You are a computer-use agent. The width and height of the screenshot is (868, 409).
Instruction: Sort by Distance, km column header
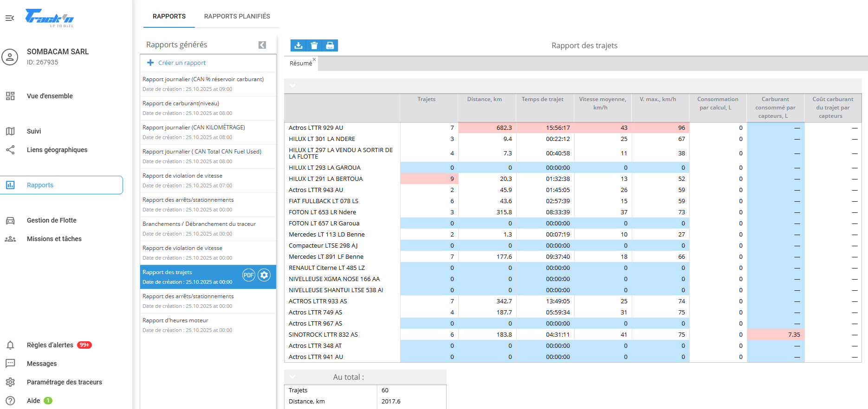pyautogui.click(x=484, y=99)
